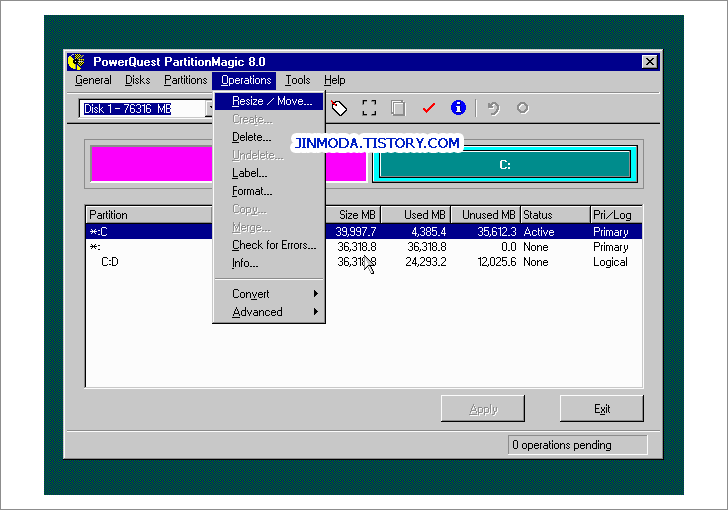Viewport: 728px width, 510px height.
Task: Click the Format toolbar icon with bracket corners
Action: [369, 108]
